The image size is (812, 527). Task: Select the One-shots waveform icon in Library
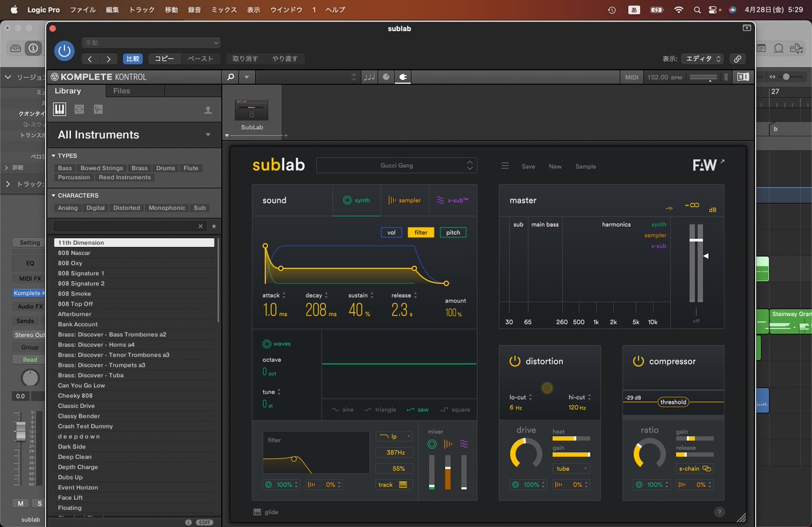98,109
